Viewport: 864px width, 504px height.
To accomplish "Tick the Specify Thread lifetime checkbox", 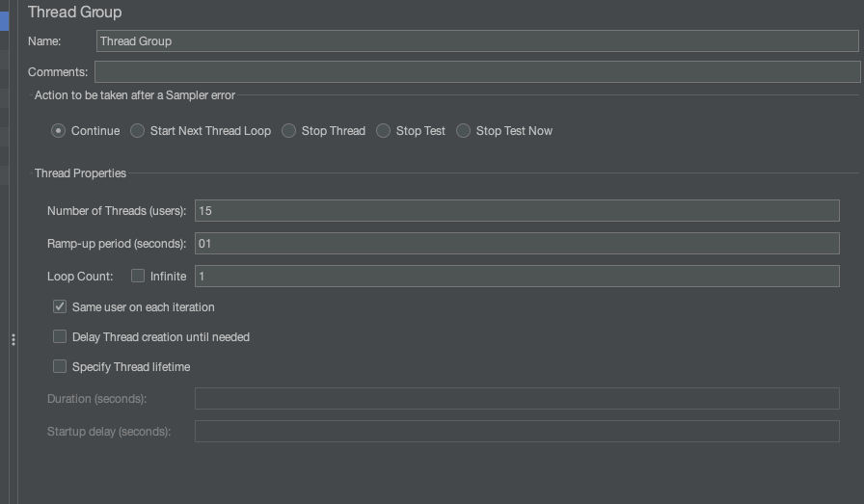I will pos(60,366).
